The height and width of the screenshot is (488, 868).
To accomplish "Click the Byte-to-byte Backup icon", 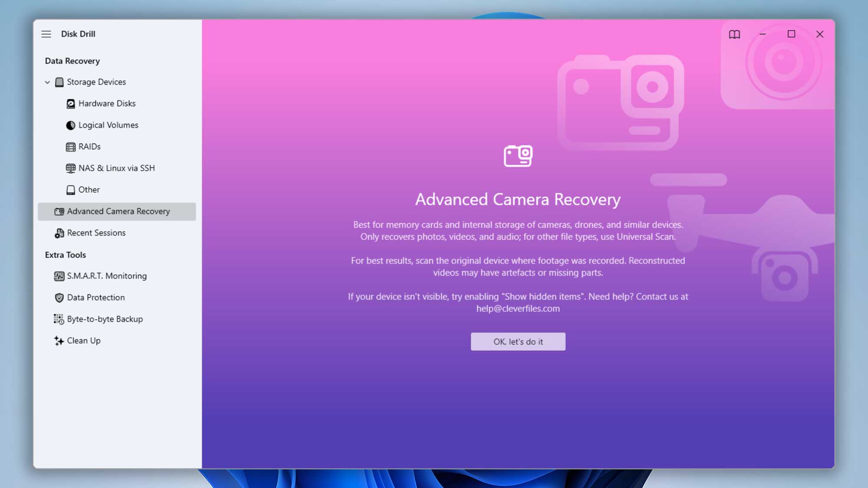I will tap(59, 319).
